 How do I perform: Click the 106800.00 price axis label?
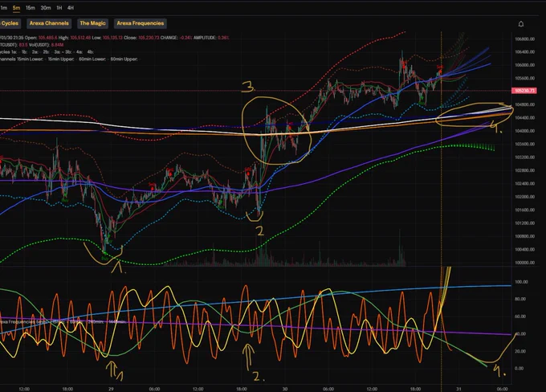point(525,39)
